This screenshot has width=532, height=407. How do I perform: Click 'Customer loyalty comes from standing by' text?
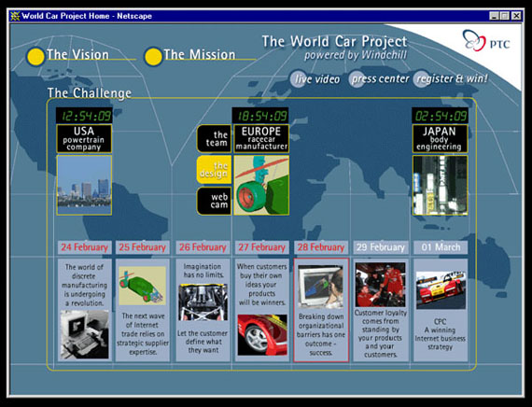point(381,333)
